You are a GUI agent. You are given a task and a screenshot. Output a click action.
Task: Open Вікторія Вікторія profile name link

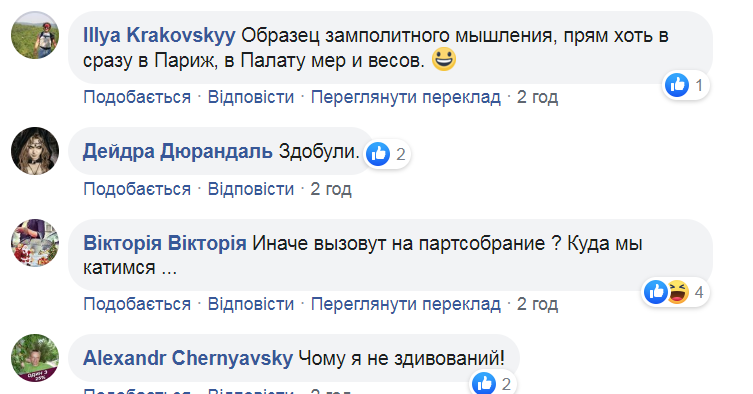[x=165, y=243]
